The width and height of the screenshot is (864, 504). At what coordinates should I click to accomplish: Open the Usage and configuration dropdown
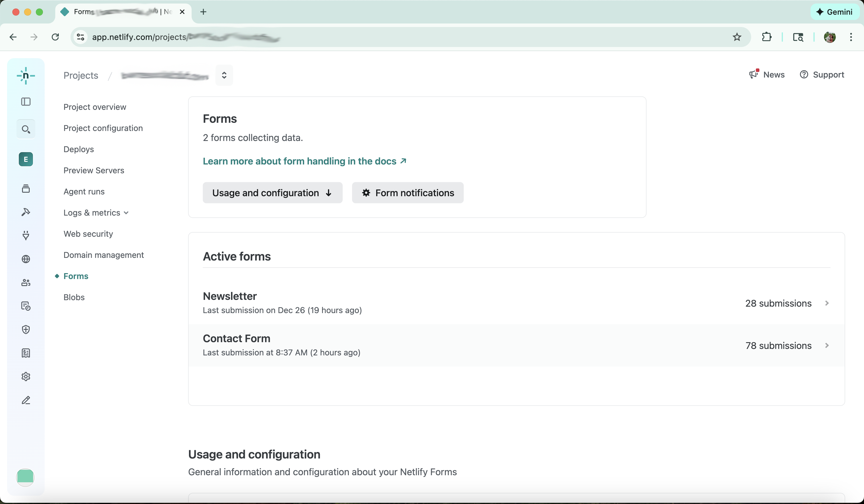click(272, 193)
